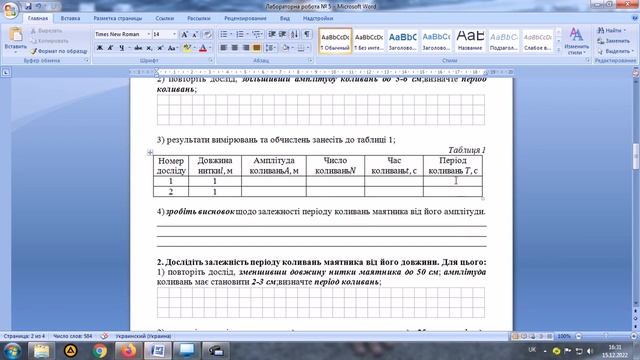This screenshot has width=640, height=360.
Task: Open font size dropdown showing 14
Action: point(174,34)
